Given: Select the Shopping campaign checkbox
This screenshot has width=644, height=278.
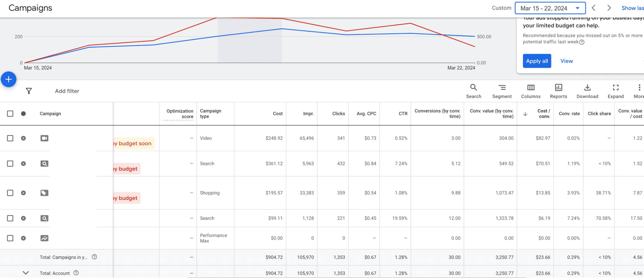Looking at the screenshot, I should (x=10, y=193).
